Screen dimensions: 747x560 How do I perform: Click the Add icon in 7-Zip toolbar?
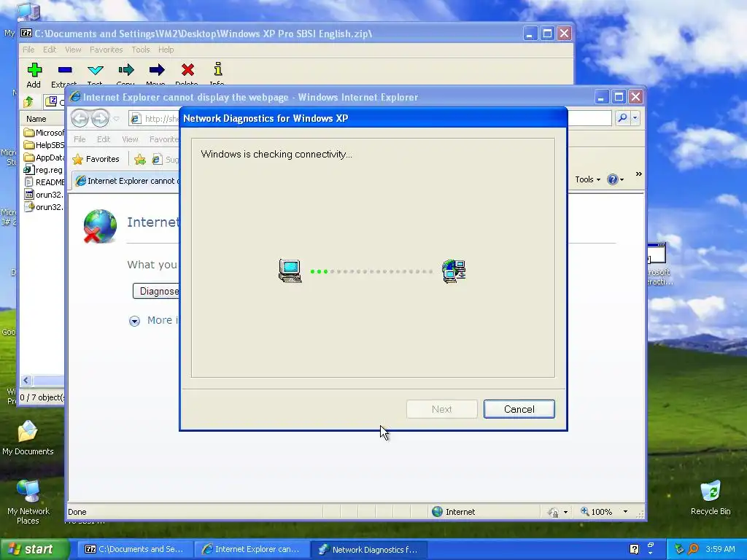click(34, 70)
